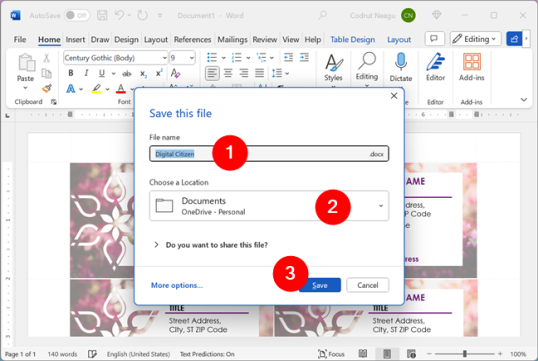Switch to the Review tab
This screenshot has width=538, height=361.
(x=265, y=39)
